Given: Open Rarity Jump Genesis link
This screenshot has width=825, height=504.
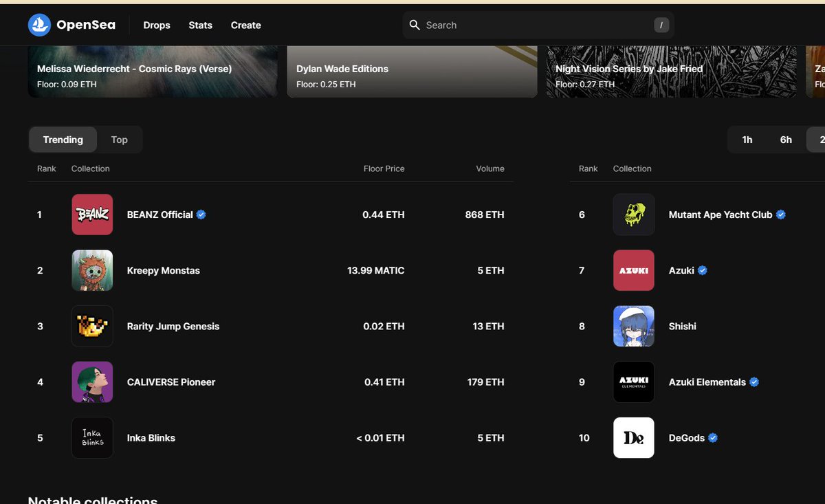Looking at the screenshot, I should click(x=173, y=326).
